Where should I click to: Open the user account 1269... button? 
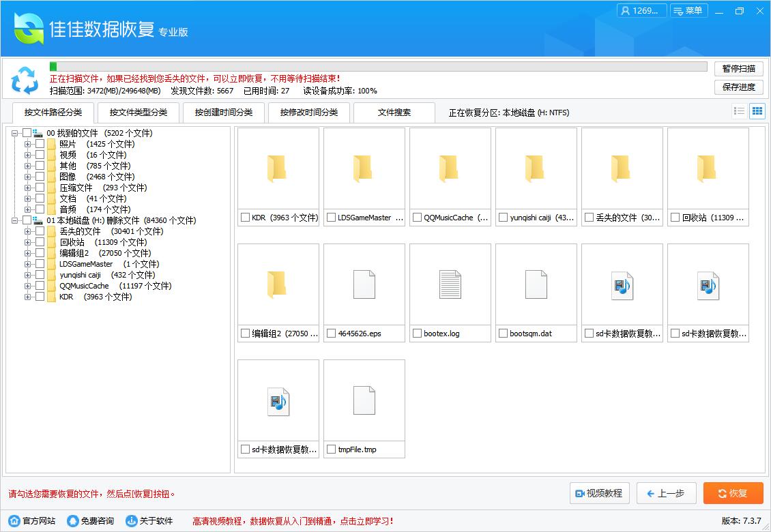pos(641,11)
